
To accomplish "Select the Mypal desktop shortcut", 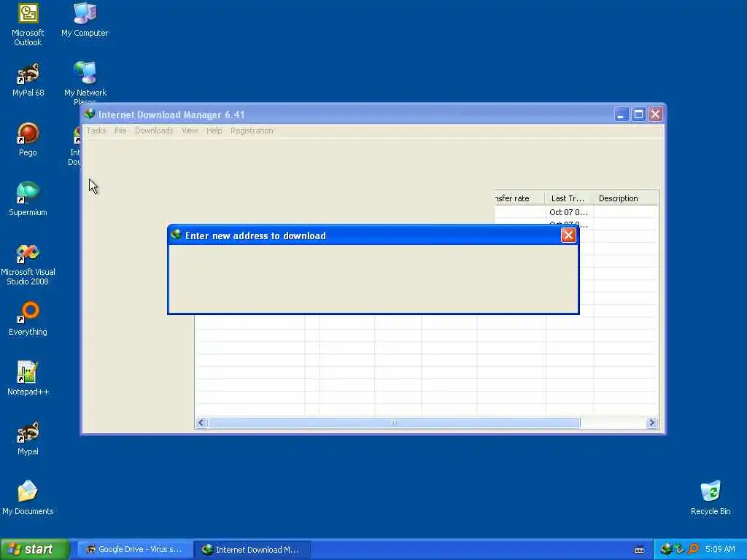I will [x=28, y=438].
